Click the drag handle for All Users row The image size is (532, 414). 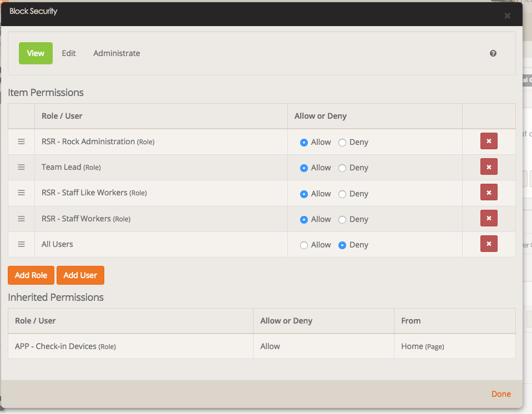pos(22,244)
